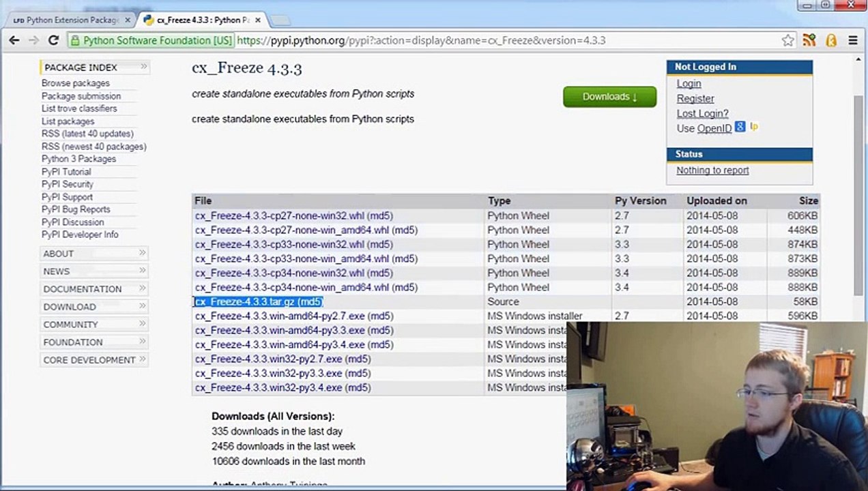Close the Python Extension Packages tab
Image resolution: width=868 pixels, height=491 pixels.
point(128,20)
